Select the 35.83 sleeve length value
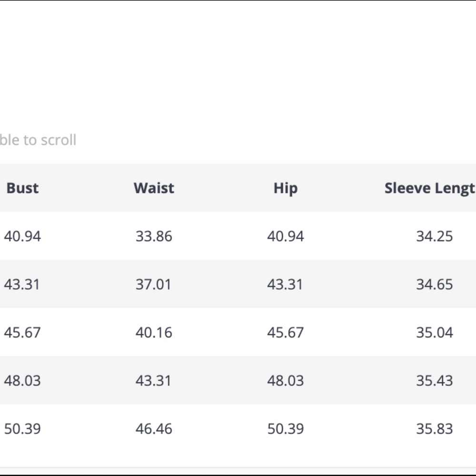Viewport: 476px width, 476px height. coord(435,429)
